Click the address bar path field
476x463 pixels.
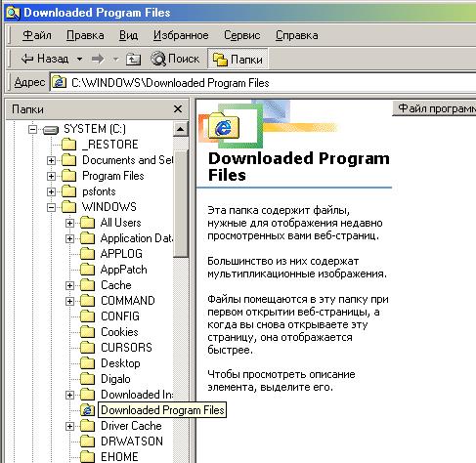(263, 83)
